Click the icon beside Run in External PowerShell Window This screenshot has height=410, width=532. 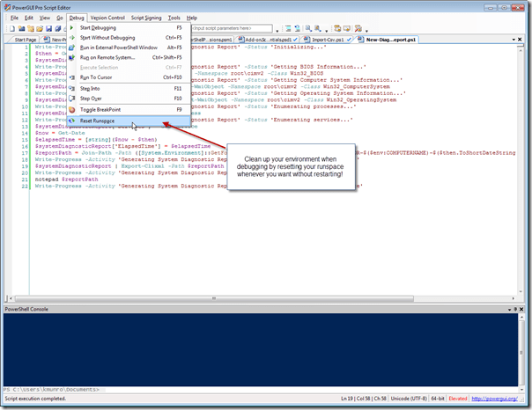point(71,48)
